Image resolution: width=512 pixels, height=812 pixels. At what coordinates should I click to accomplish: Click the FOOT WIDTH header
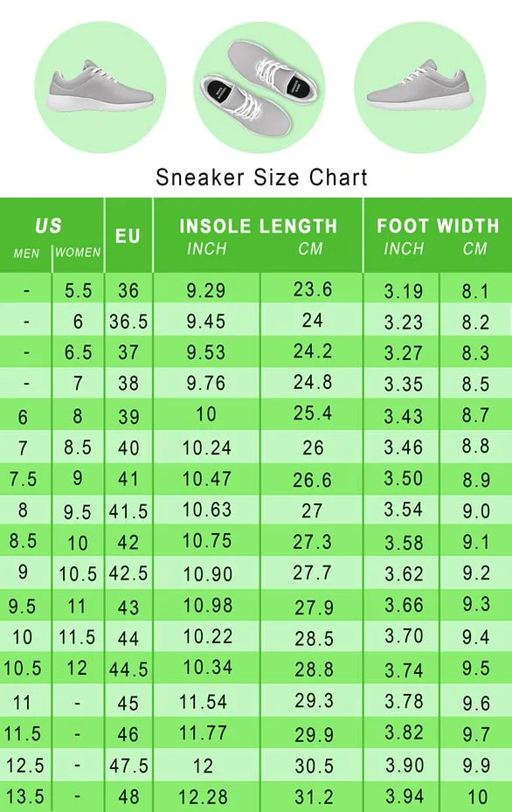point(438,226)
